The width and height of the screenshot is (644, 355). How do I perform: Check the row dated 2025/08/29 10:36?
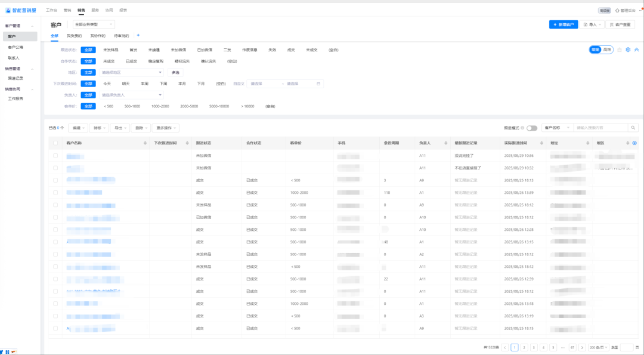55,156
